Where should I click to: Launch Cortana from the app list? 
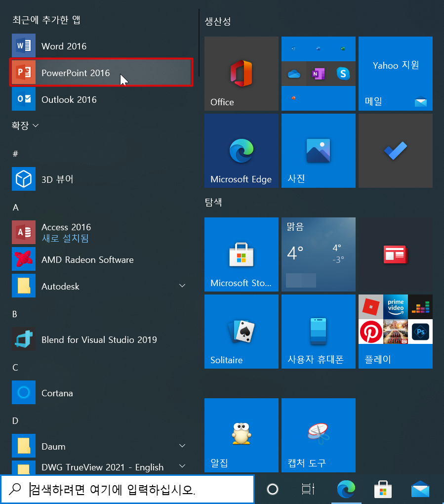click(x=101, y=393)
